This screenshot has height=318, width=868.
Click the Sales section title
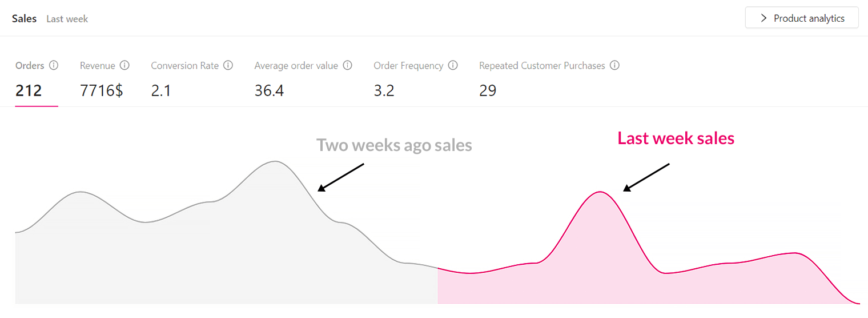click(x=24, y=18)
